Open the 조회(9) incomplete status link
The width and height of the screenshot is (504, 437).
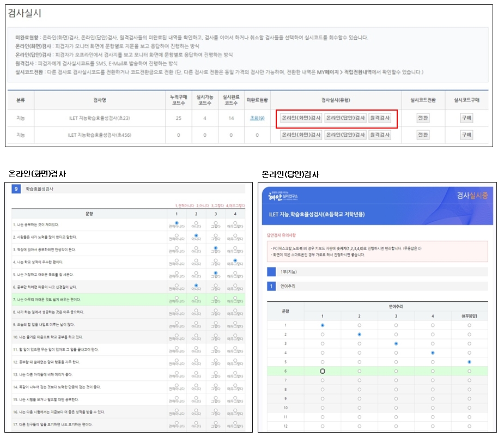coord(257,118)
